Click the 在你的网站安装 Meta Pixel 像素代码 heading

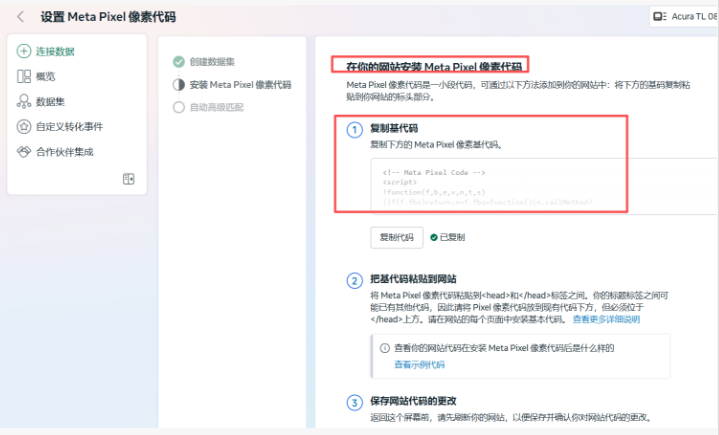434,67
